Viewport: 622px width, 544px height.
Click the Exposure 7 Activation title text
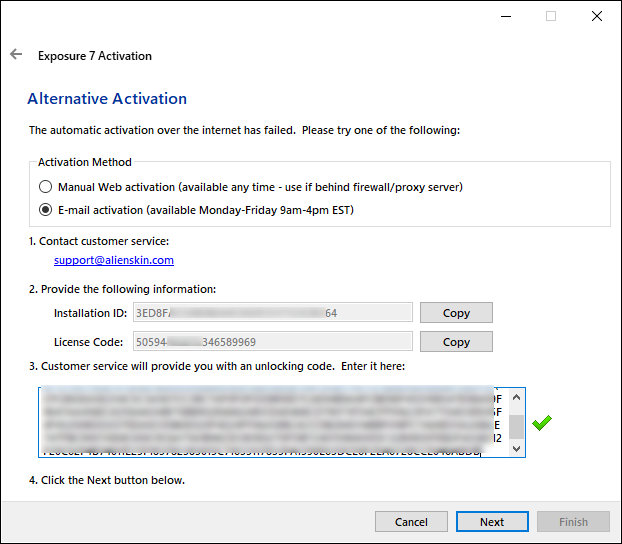point(95,56)
